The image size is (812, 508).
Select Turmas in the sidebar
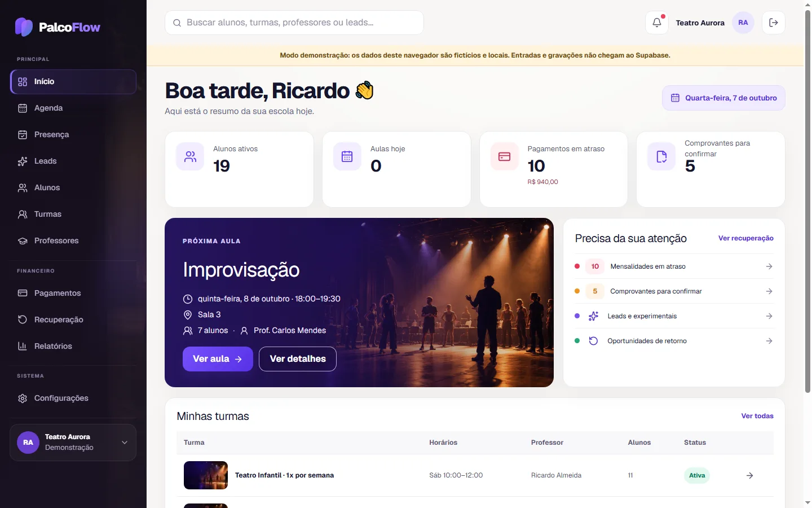[x=73, y=214]
